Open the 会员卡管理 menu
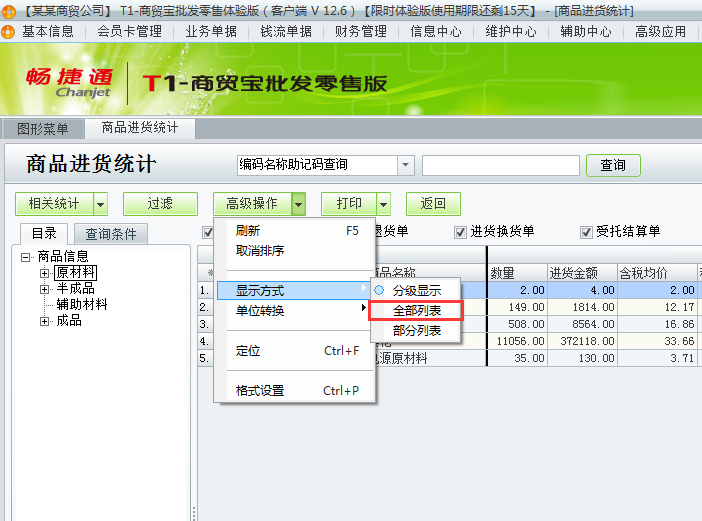 pos(129,31)
